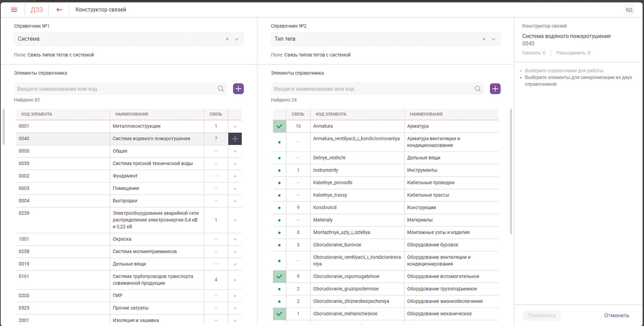Click the ДЗЗ logo
The image size is (644, 326).
[37, 10]
